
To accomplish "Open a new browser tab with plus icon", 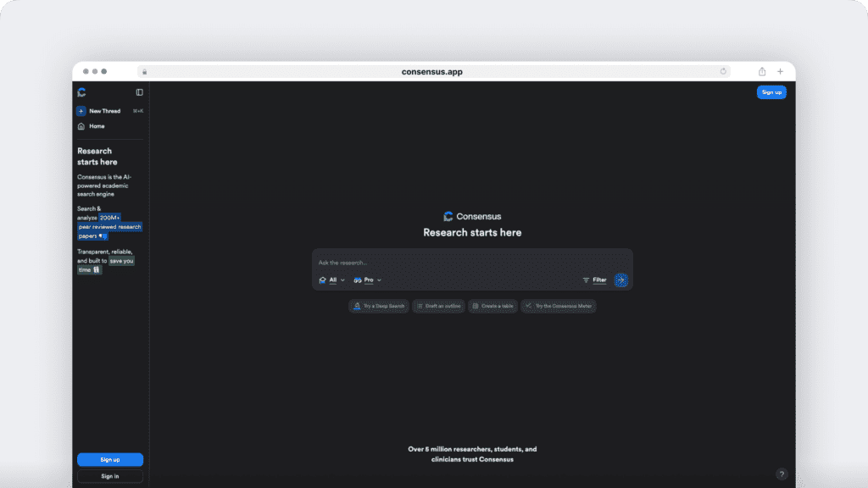I will point(781,72).
